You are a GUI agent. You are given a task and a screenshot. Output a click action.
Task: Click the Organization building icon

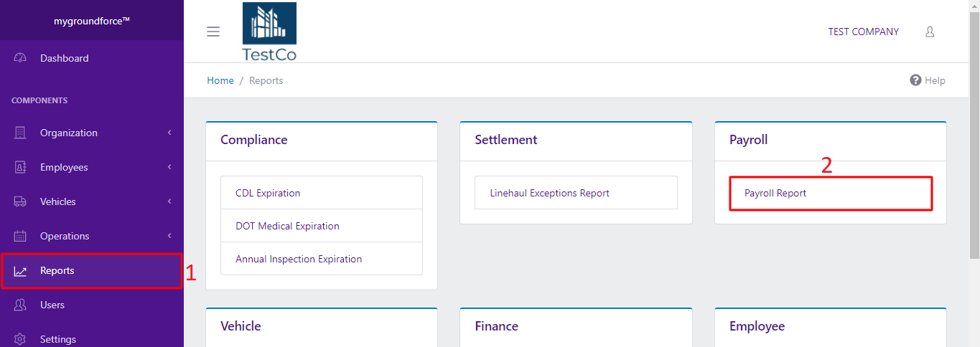click(x=20, y=133)
